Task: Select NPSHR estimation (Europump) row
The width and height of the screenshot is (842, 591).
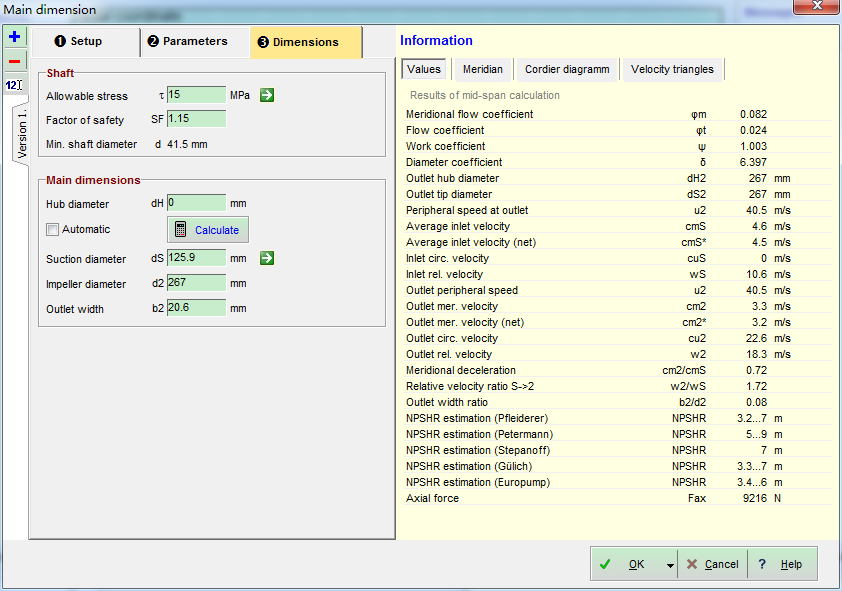Action: (x=618, y=483)
